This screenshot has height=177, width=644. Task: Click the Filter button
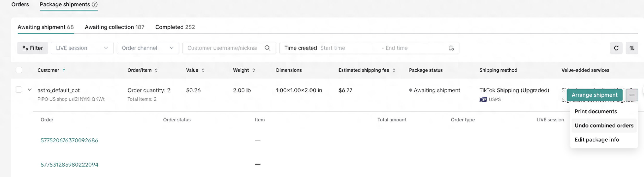33,48
